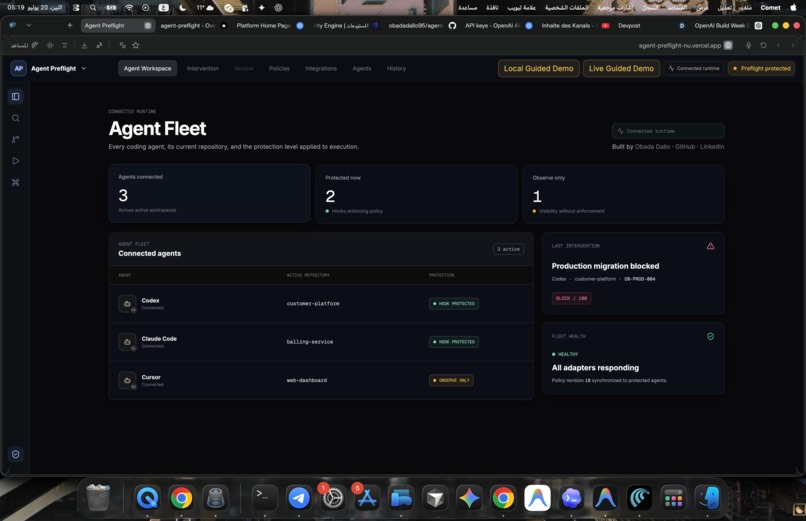Image resolution: width=806 pixels, height=521 pixels.
Task: Click the Claude Code agent robot icon
Action: click(127, 342)
